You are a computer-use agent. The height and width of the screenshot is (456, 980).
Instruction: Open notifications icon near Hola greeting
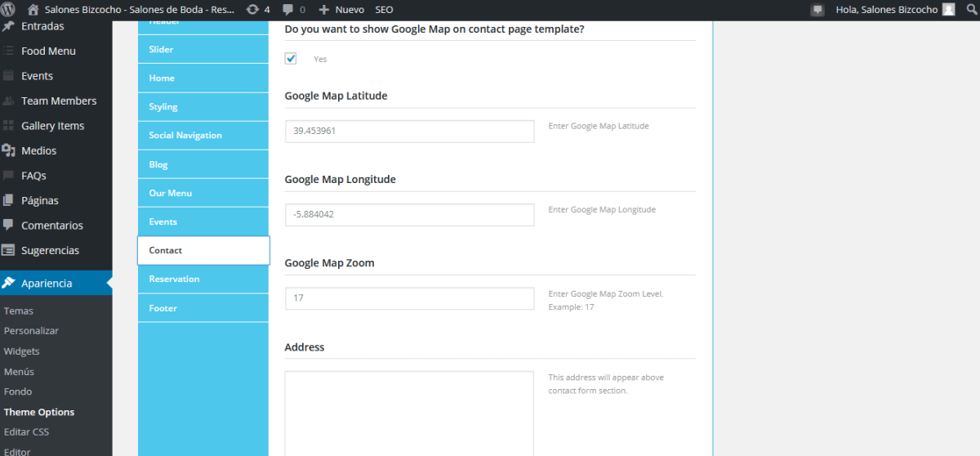[817, 10]
